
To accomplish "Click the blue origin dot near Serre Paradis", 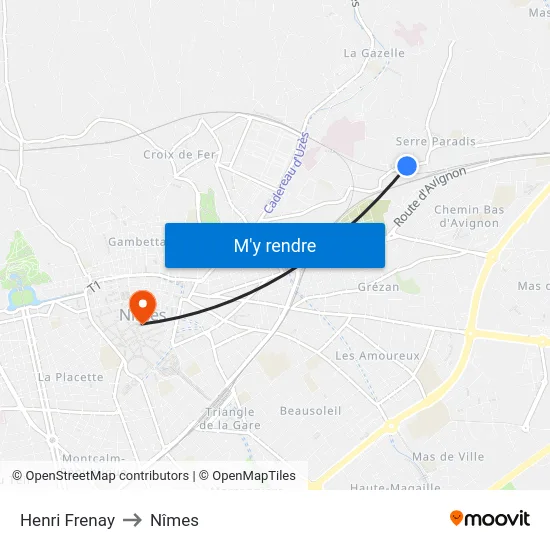I will coord(407,166).
